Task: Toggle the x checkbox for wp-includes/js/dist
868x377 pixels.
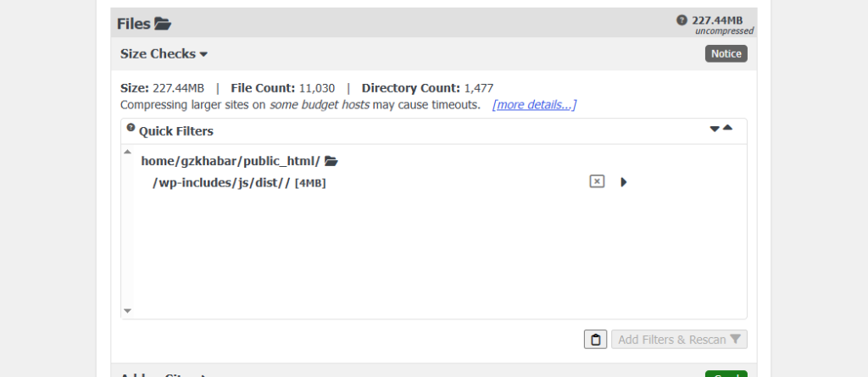Action: click(597, 181)
